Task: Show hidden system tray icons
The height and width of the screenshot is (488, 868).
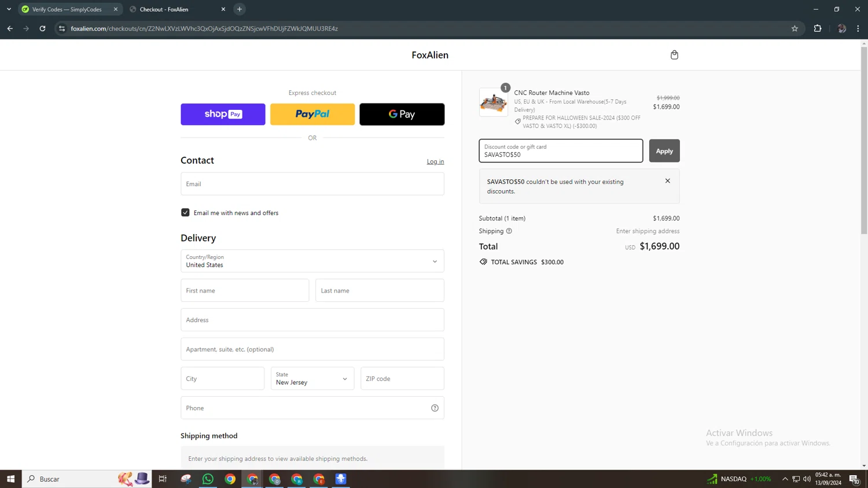Action: (785, 479)
